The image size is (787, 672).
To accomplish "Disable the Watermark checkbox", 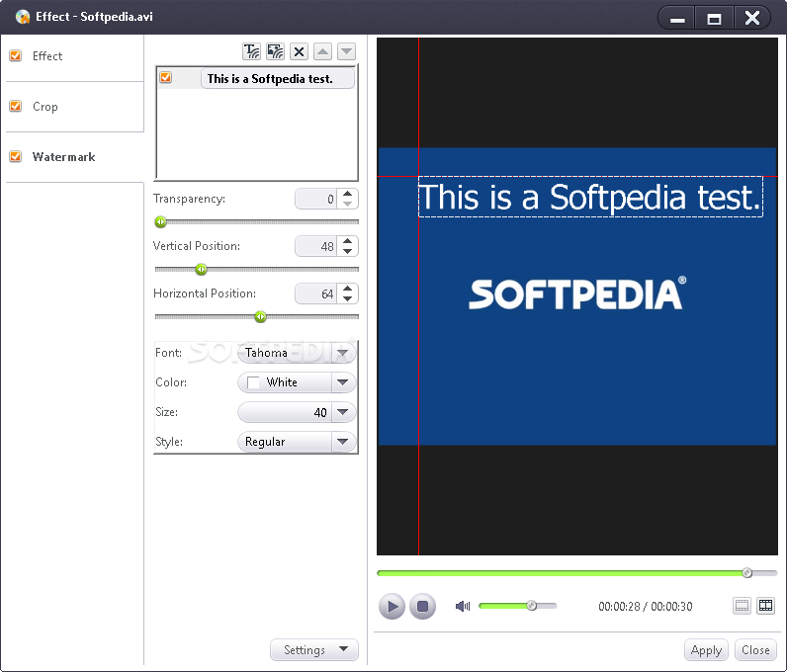I will coord(16,156).
